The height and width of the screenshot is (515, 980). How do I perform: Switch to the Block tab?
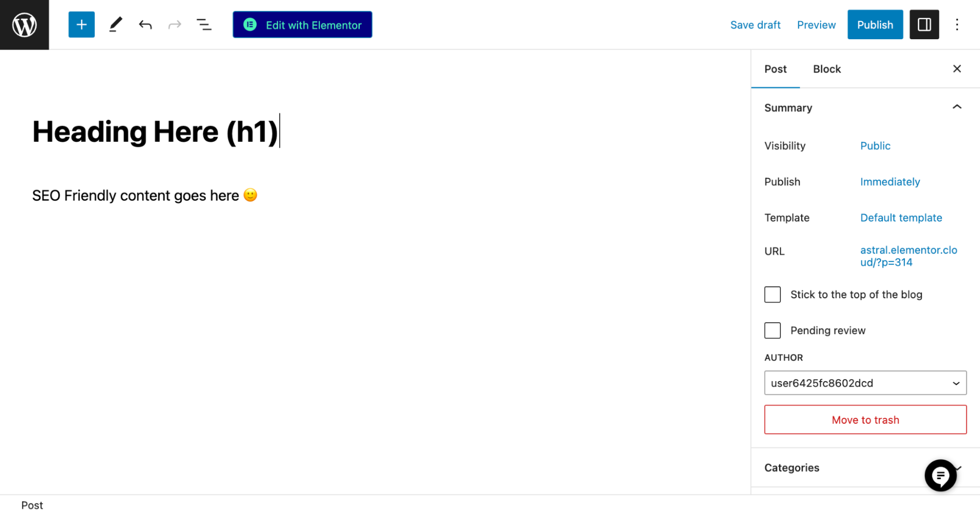tap(827, 69)
